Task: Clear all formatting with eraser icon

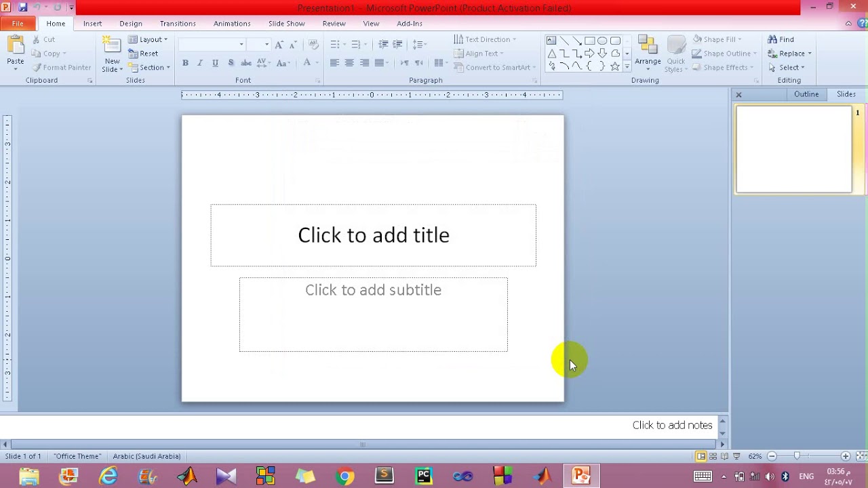Action: pos(313,44)
